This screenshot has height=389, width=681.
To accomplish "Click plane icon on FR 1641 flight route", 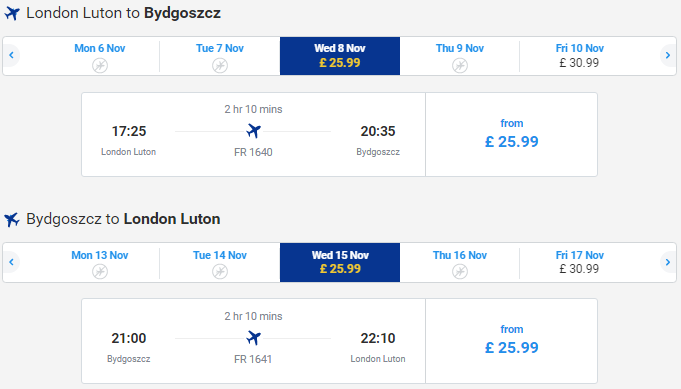I will [x=254, y=338].
